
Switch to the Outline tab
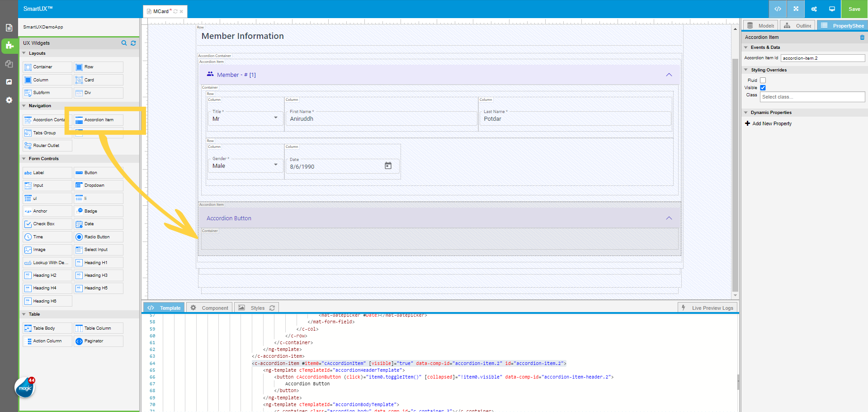pos(798,26)
